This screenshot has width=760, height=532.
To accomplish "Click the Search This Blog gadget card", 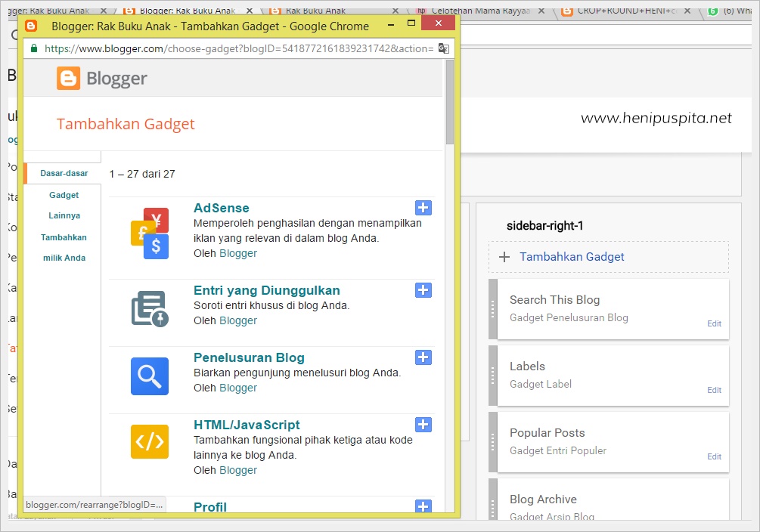I will coord(613,309).
